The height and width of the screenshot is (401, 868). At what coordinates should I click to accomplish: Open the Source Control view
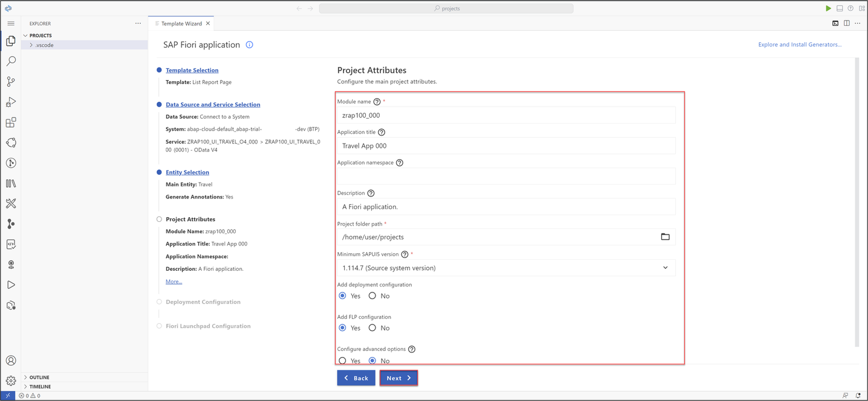click(11, 81)
